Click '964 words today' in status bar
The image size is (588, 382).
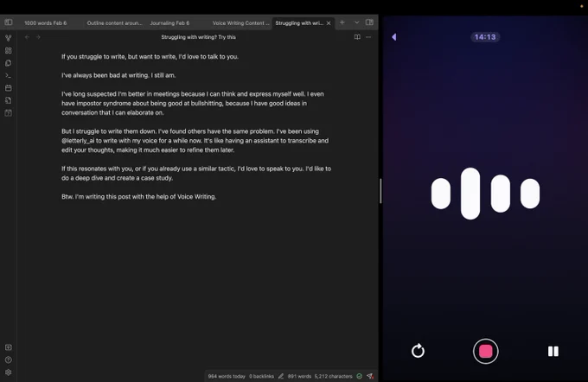coord(227,376)
